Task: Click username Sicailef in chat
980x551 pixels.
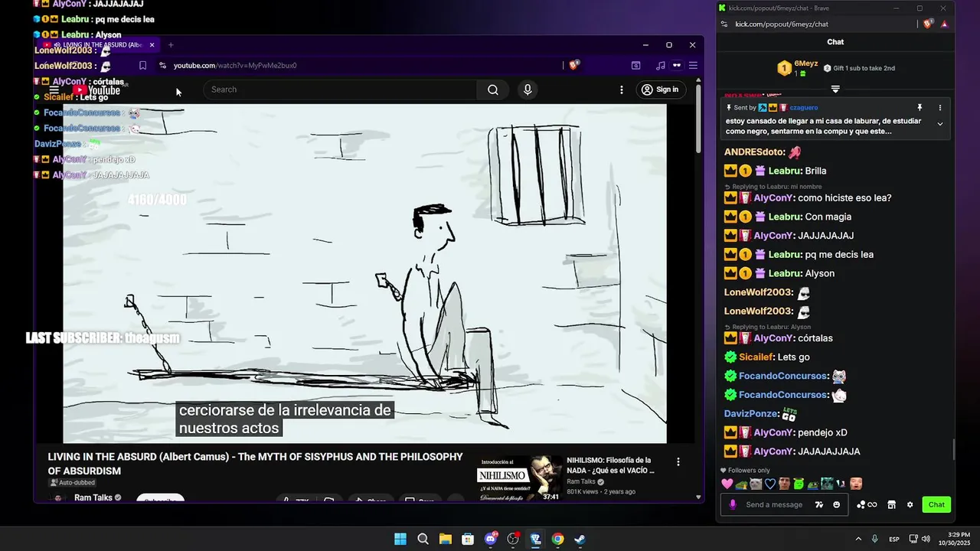Action: click(x=756, y=357)
